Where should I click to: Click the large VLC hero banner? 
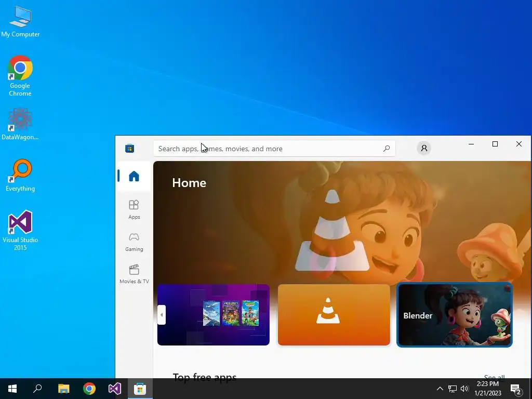[x=342, y=222]
